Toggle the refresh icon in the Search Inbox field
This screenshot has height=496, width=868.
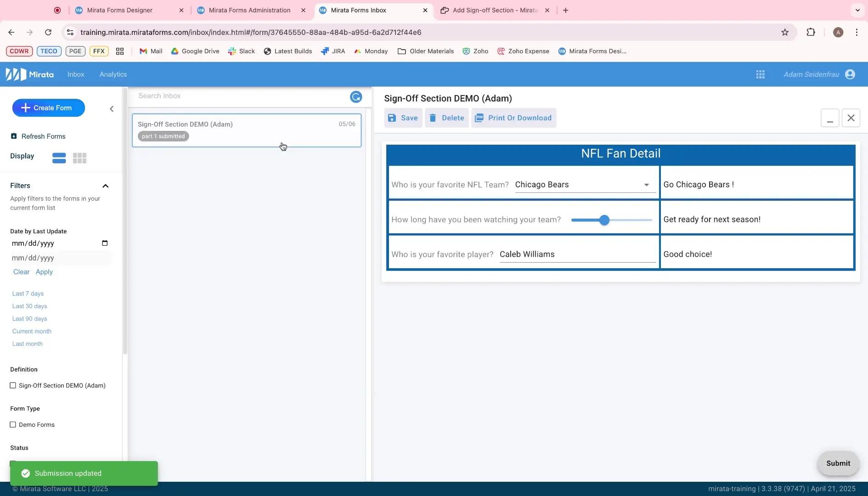[x=356, y=97]
